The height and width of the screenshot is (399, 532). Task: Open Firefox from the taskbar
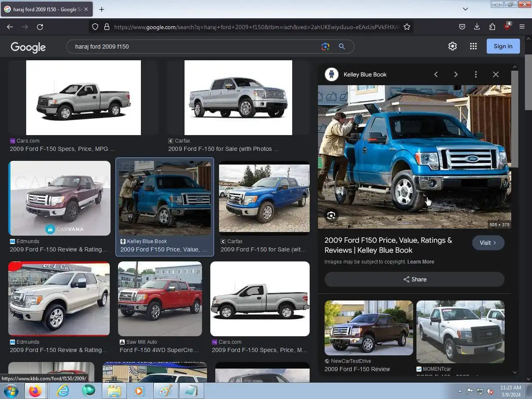pyautogui.click(x=35, y=391)
